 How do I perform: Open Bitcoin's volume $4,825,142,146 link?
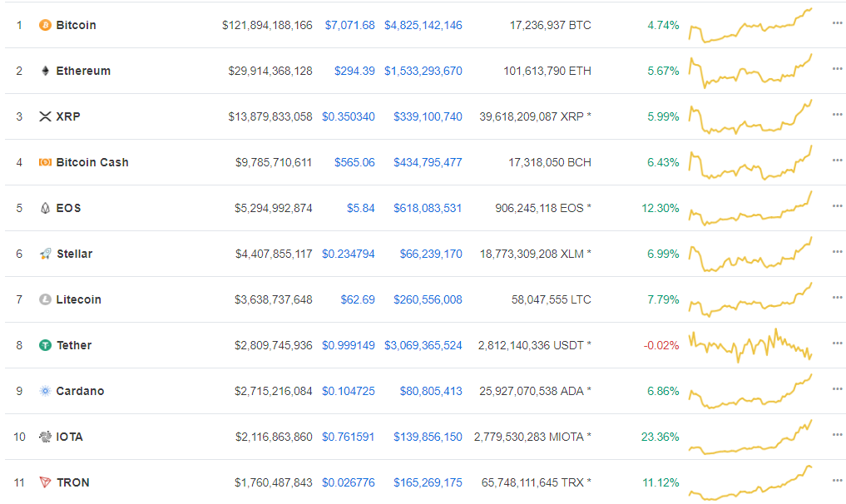click(x=423, y=25)
